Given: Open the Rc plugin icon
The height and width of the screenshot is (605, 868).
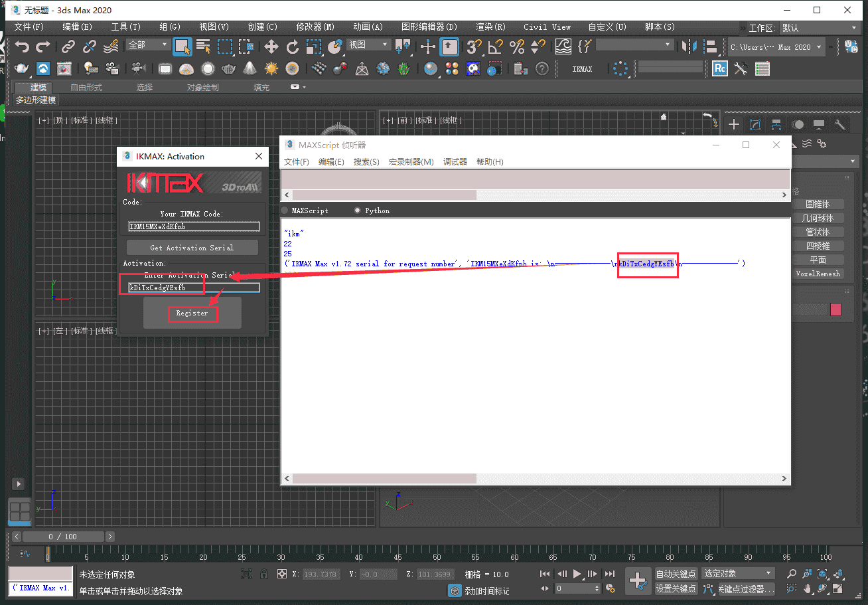Looking at the screenshot, I should [720, 68].
